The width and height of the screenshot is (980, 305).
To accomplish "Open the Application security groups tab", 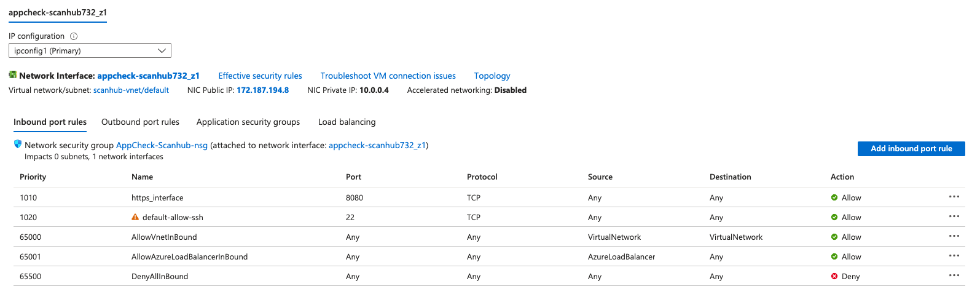I will [x=248, y=122].
